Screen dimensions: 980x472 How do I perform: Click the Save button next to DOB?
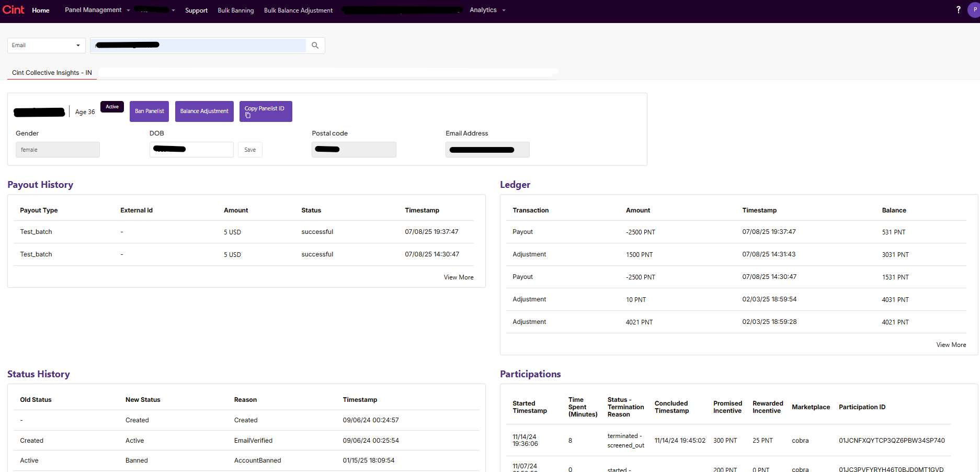tap(250, 150)
